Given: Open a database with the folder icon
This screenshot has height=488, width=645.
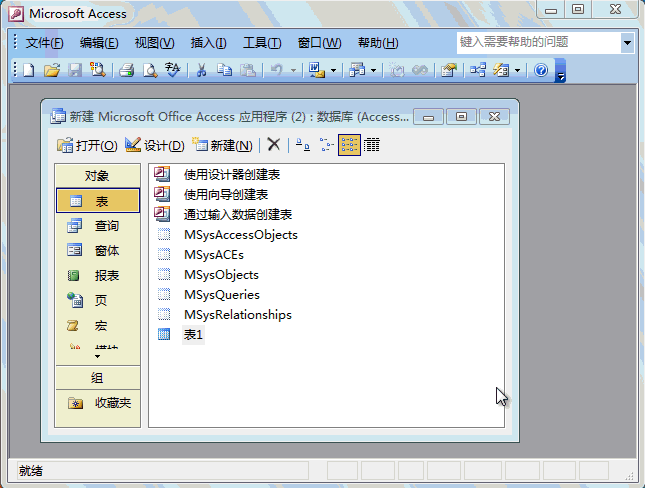Looking at the screenshot, I should [x=52, y=70].
